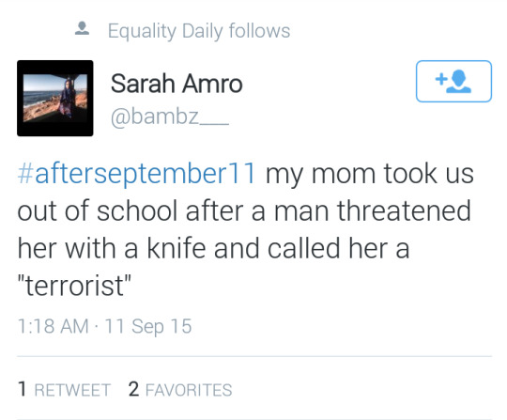Click the favorites count number 2
Screen dimensions: 507x420
coord(133,389)
